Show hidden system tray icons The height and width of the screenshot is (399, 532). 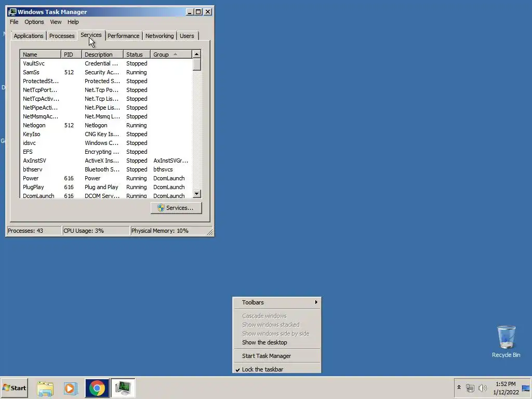[x=459, y=388]
